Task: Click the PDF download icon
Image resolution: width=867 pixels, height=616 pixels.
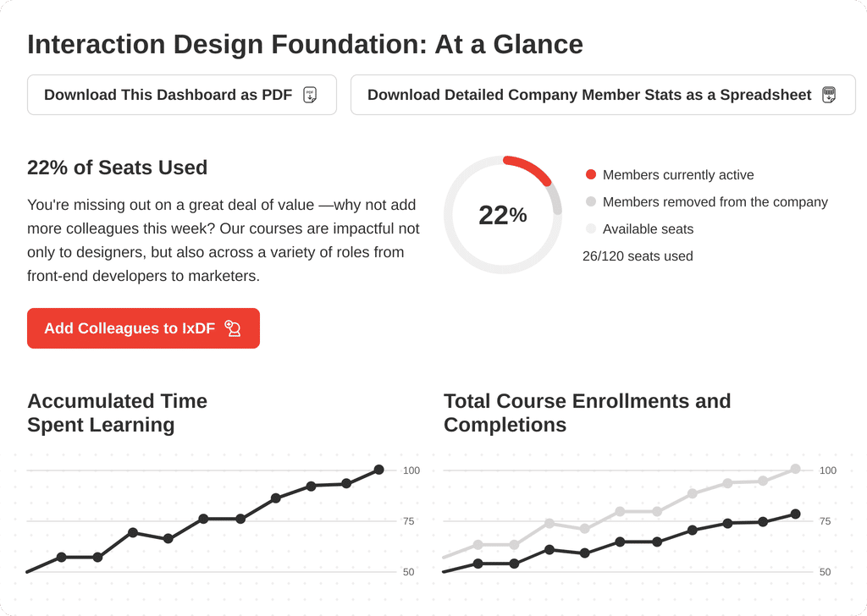Action: 310,95
